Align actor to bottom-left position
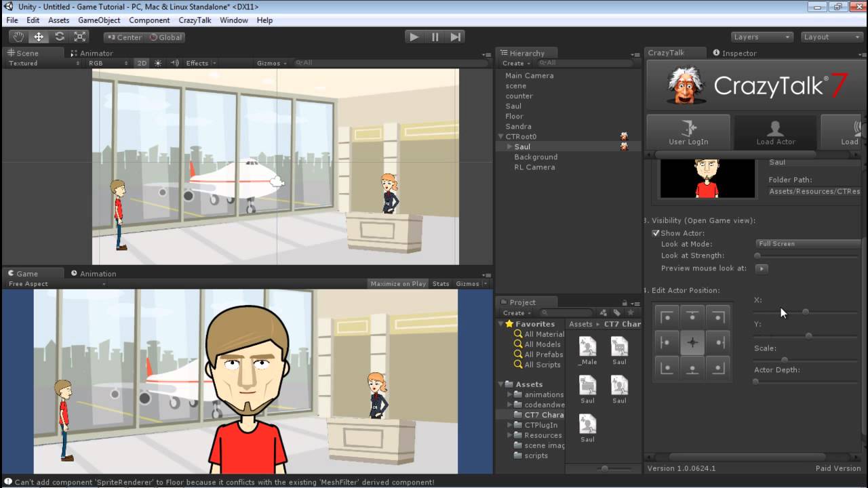Image resolution: width=868 pixels, height=488 pixels. pos(667,367)
